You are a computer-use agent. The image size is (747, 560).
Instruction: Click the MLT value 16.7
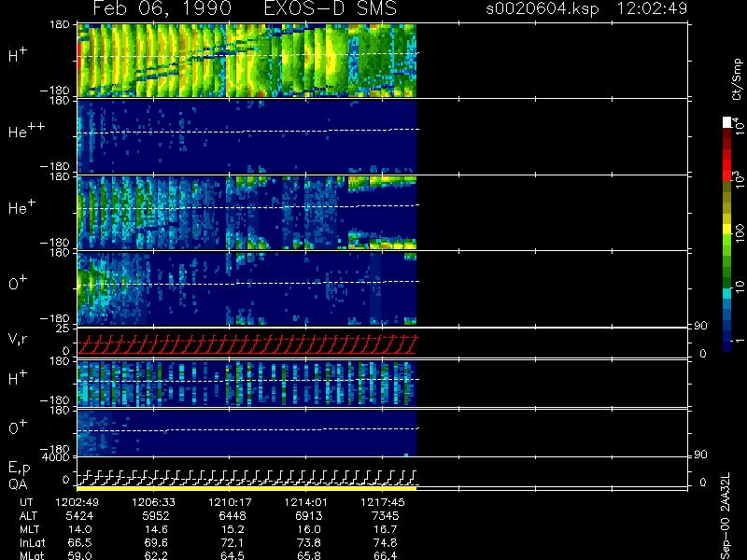385,529
